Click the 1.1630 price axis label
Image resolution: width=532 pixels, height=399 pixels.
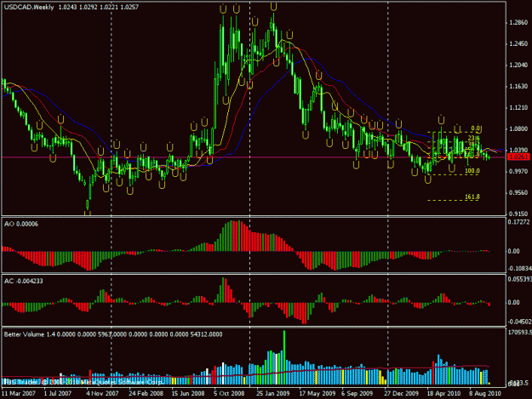coord(518,87)
